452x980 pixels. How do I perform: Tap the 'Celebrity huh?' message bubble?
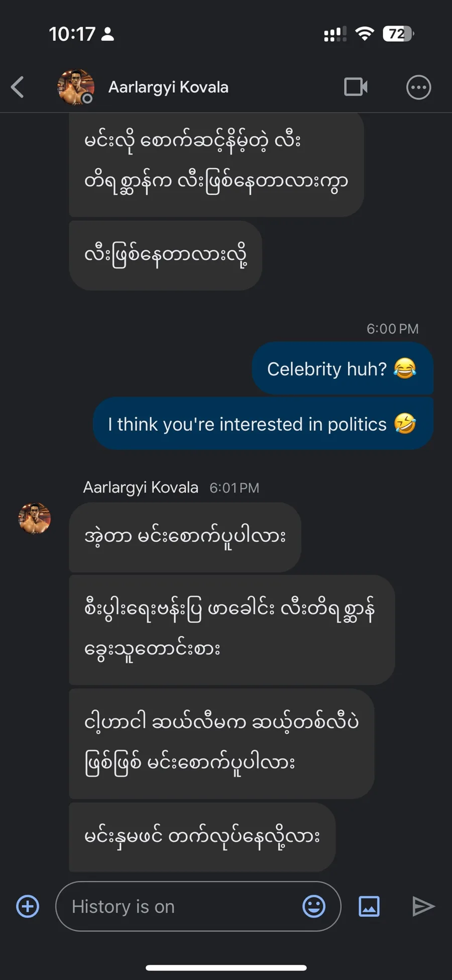tap(342, 369)
